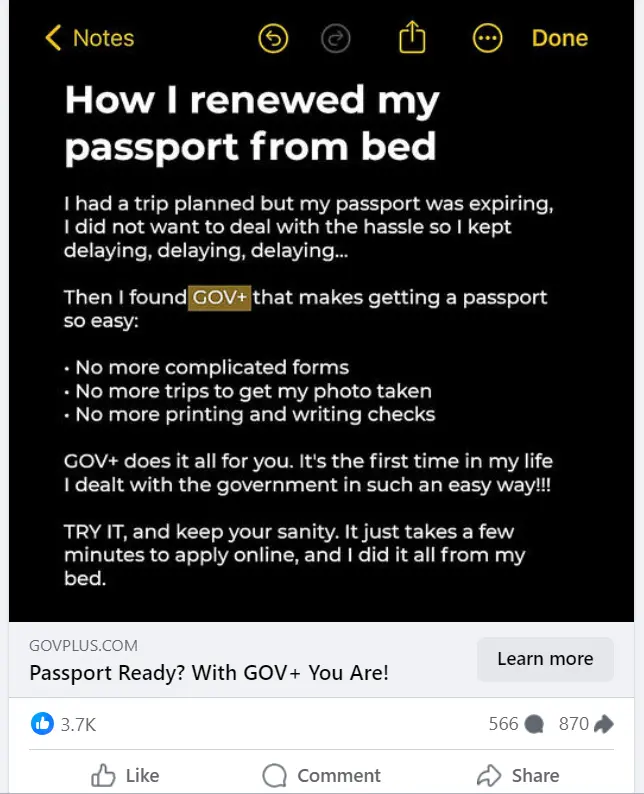Viewport: 644px width, 794px height.
Task: Click the 'How I renewed my passport' heading
Action: 252,123
